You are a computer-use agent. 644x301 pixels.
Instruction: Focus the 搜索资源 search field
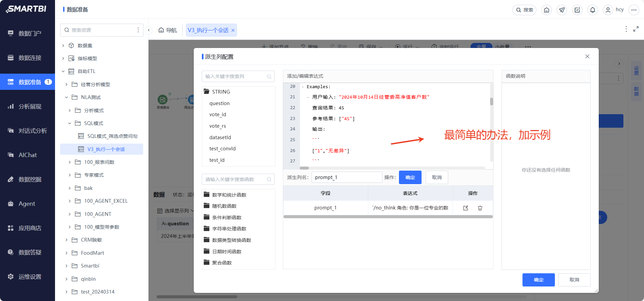point(101,30)
